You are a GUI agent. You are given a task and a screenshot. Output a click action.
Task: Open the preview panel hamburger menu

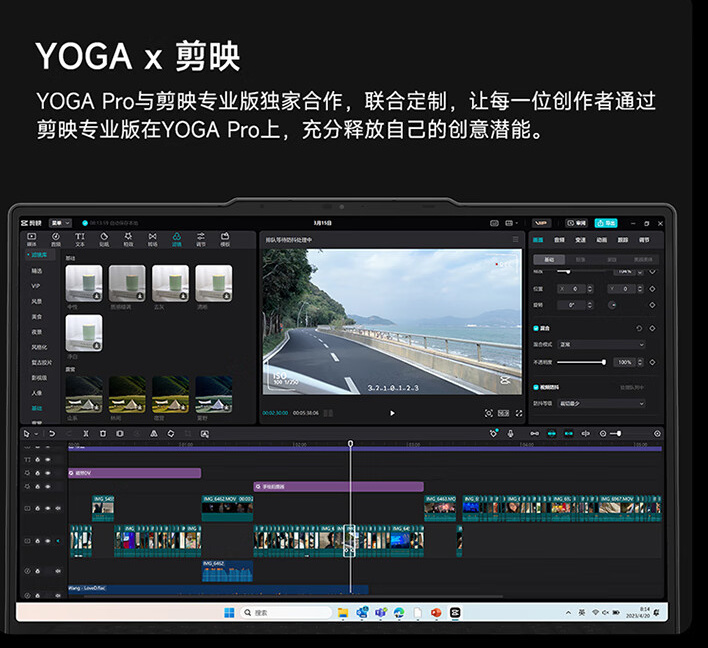pos(516,239)
